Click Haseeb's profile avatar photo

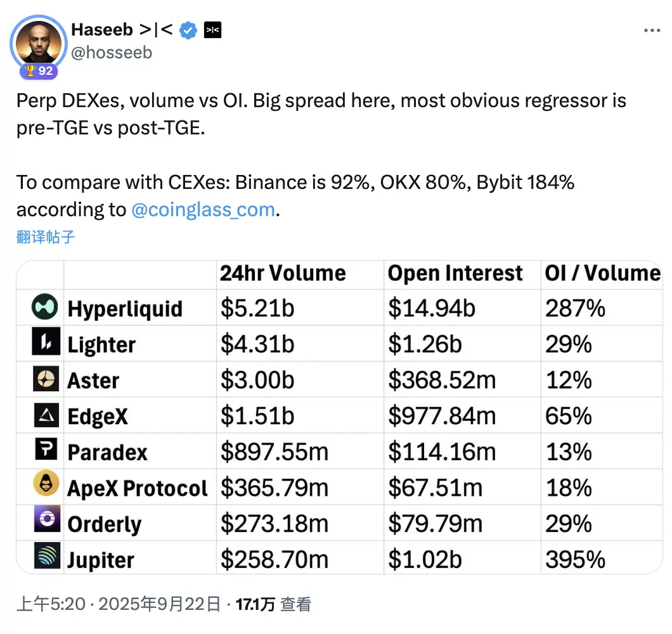tap(39, 42)
